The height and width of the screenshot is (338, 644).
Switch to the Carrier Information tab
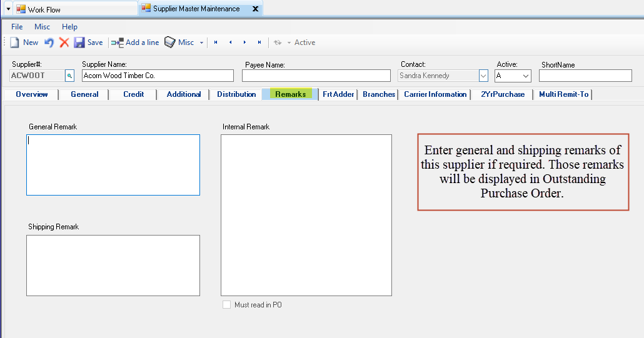[x=435, y=94]
